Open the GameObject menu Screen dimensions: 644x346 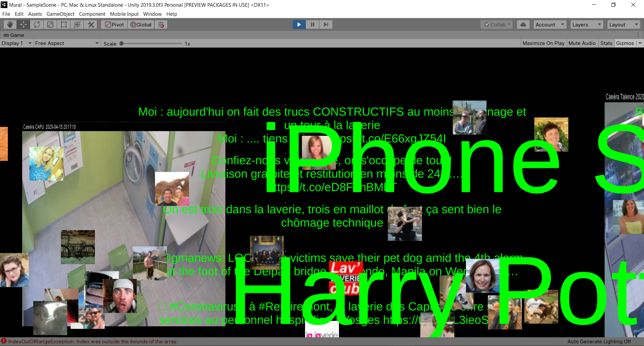pos(60,14)
